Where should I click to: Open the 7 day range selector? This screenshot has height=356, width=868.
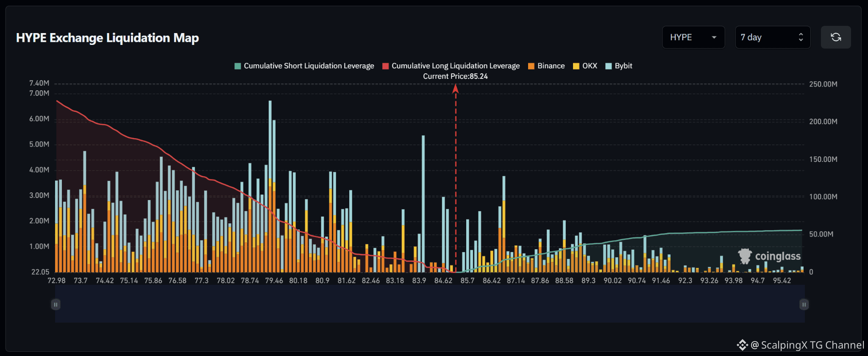[x=773, y=37]
